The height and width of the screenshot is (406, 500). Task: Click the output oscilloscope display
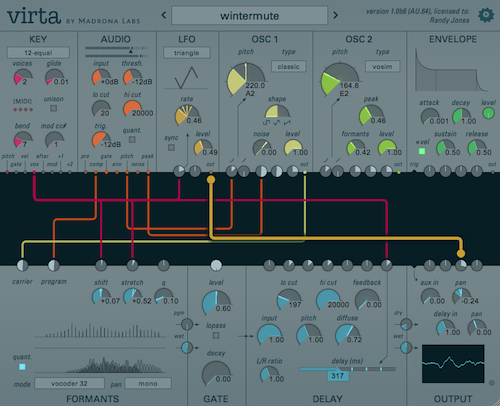point(453,364)
